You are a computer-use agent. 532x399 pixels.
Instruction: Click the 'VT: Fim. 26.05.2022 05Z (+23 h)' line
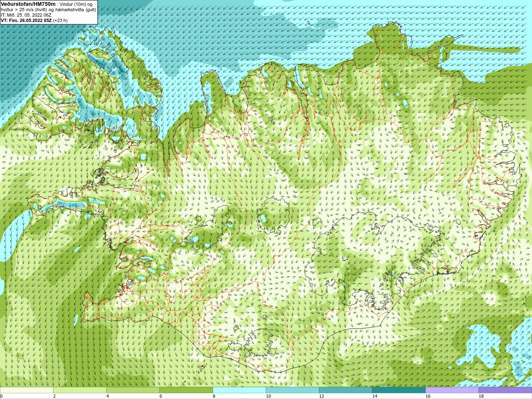(x=34, y=20)
